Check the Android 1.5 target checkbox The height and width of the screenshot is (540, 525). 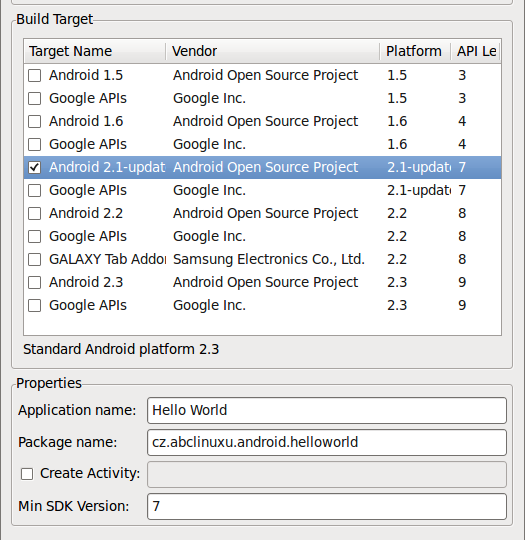34,75
